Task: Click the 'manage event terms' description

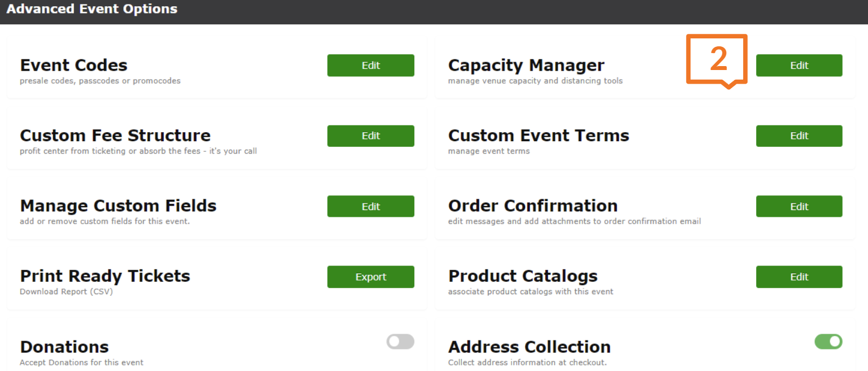Action: (x=489, y=151)
